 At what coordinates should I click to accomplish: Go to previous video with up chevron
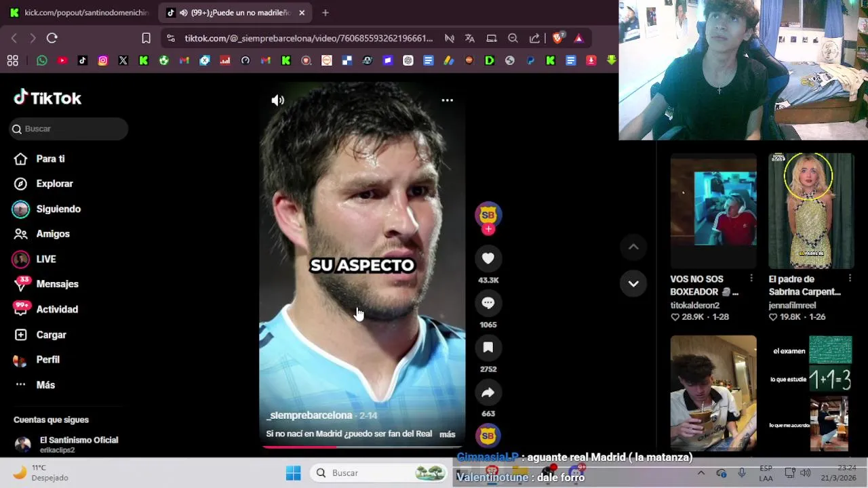click(633, 247)
